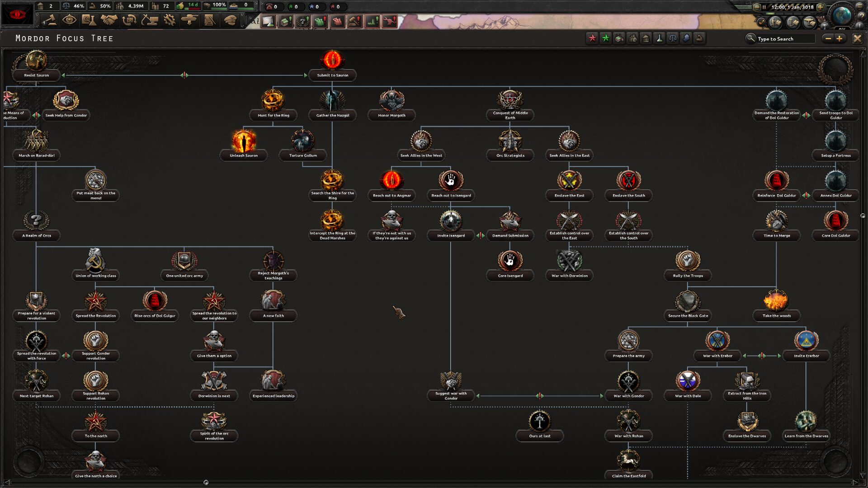868x488 pixels.
Task: Open the Intelligence eye icon
Action: click(x=69, y=20)
